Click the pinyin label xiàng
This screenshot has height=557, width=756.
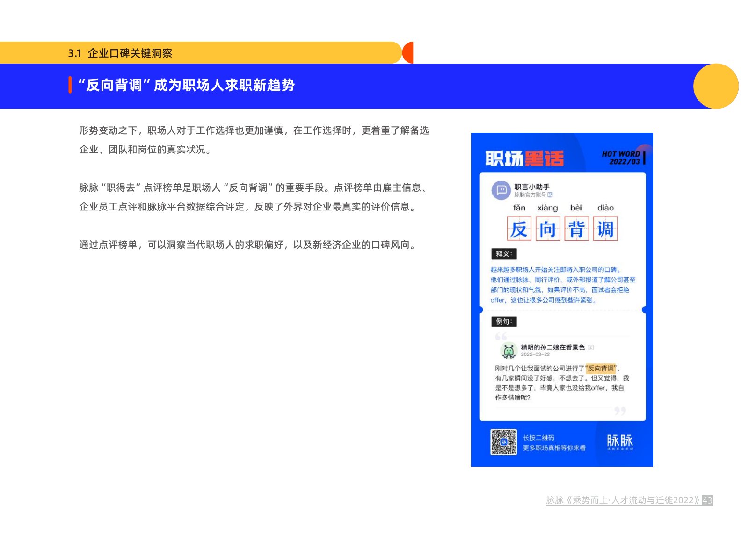point(547,208)
